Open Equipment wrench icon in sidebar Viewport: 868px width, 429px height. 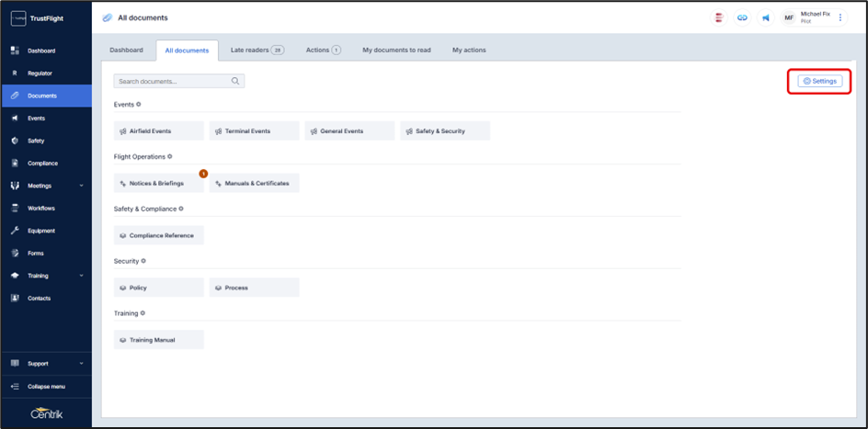tap(16, 231)
